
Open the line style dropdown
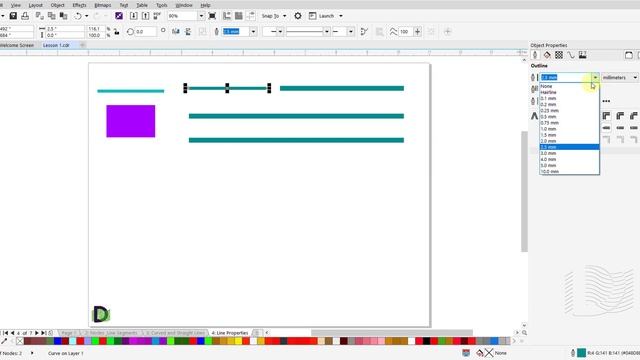coord(327,31)
